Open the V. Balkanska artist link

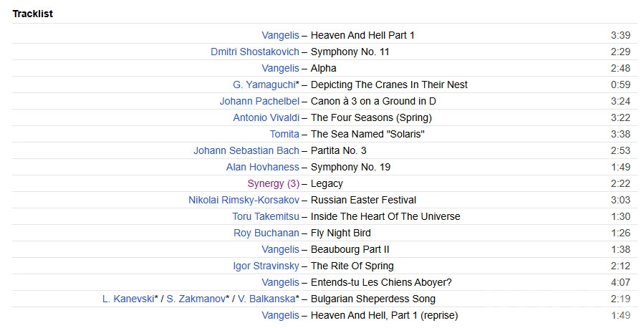(266, 299)
